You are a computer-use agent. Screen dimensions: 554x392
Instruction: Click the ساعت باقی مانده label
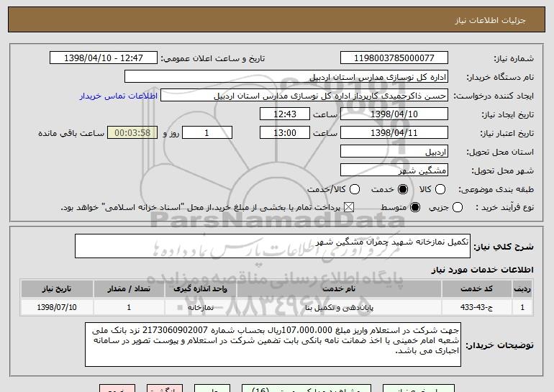pyautogui.click(x=71, y=133)
